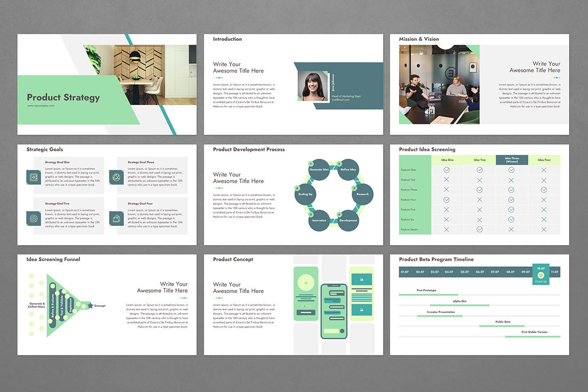Click the Strategy Goal Two circular badge icon
The height and width of the screenshot is (392, 588).
tap(33, 218)
